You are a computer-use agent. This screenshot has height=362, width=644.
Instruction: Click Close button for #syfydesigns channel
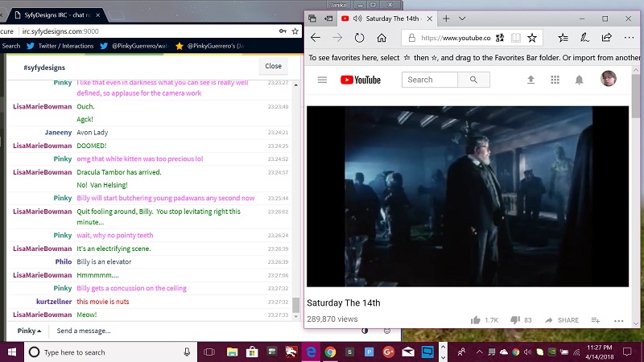click(273, 66)
